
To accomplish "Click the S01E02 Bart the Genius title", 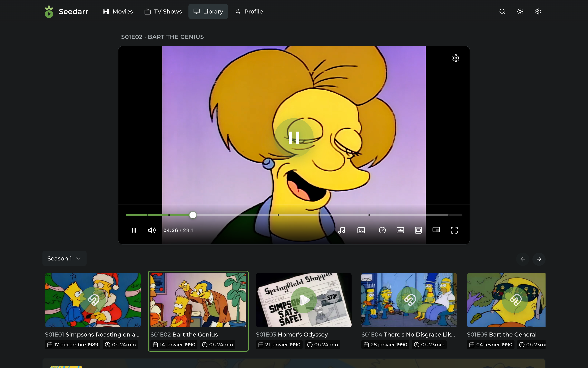I will [x=184, y=335].
